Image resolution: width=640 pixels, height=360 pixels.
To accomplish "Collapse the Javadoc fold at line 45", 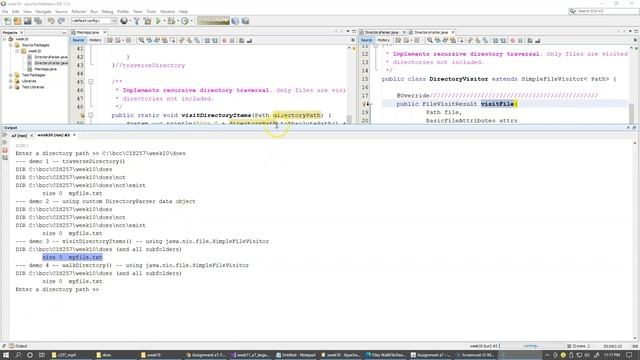I will pyautogui.click(x=91, y=82).
